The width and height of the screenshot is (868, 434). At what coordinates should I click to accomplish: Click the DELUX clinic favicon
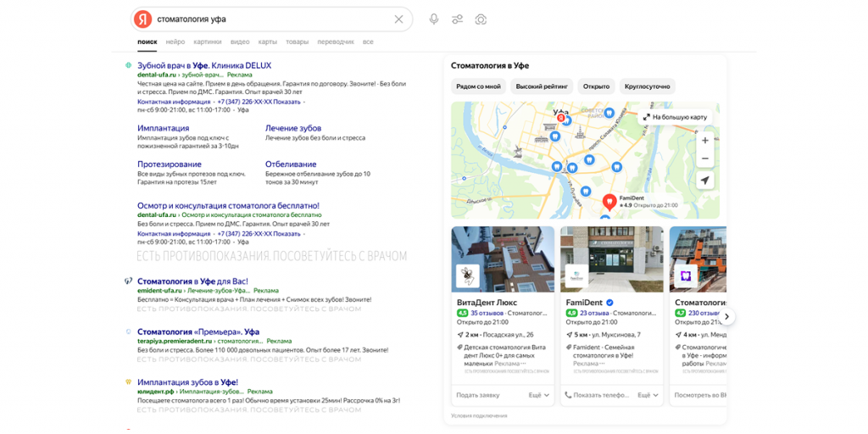click(129, 65)
